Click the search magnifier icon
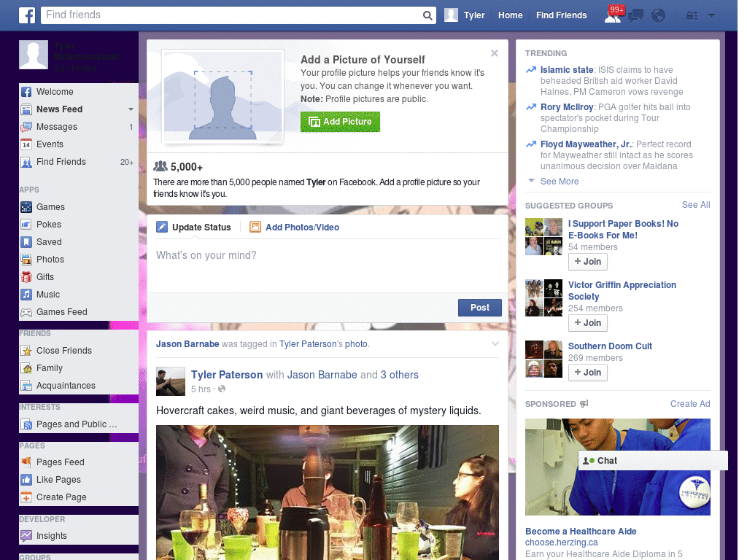 tap(427, 15)
